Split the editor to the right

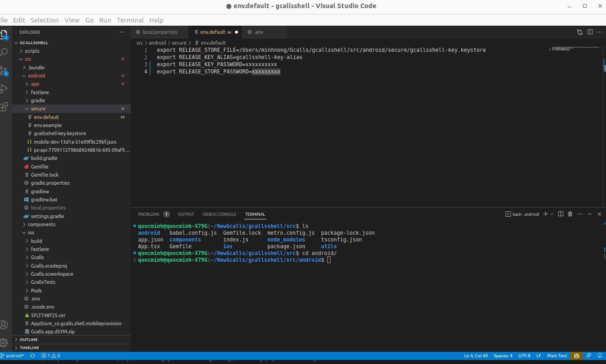coord(590,32)
